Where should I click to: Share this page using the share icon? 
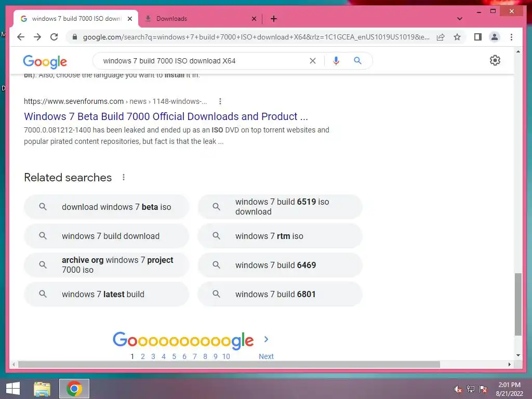pyautogui.click(x=441, y=37)
